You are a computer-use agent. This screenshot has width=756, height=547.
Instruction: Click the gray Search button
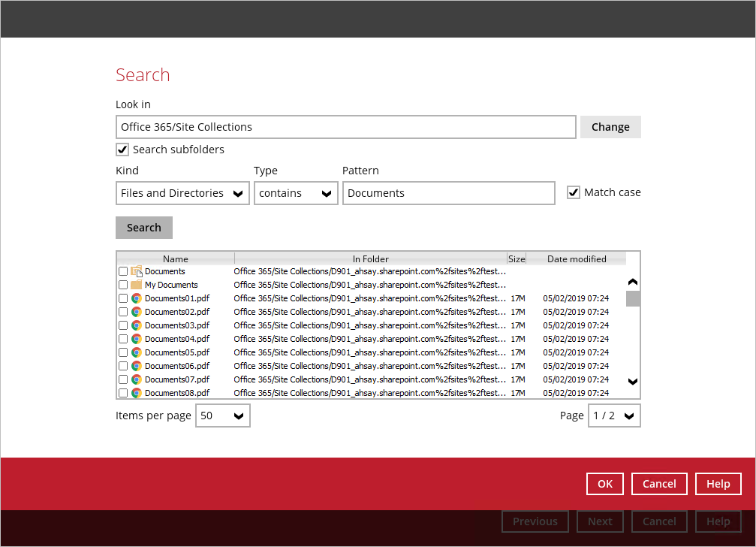144,228
